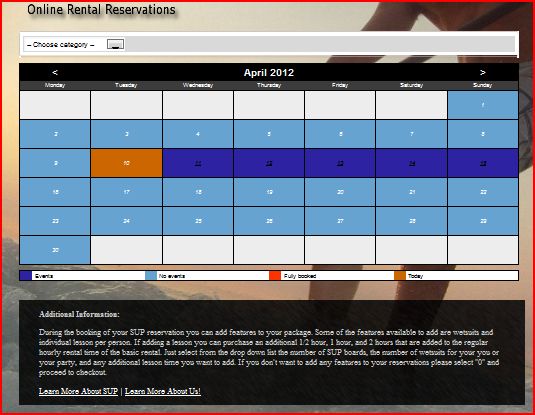The image size is (535, 415).
Task: Click the Fully booked red swatch
Action: pos(275,276)
